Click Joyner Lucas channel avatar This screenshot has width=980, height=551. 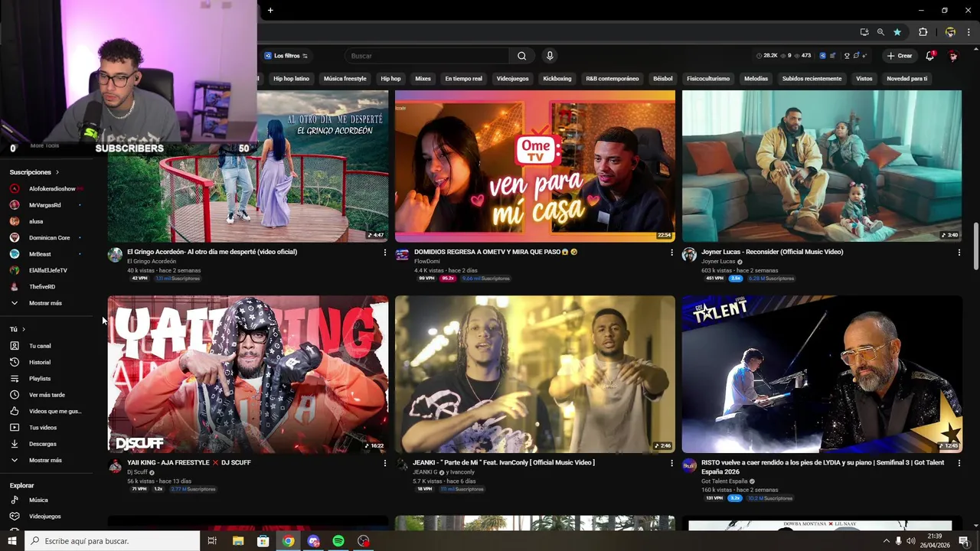click(689, 255)
